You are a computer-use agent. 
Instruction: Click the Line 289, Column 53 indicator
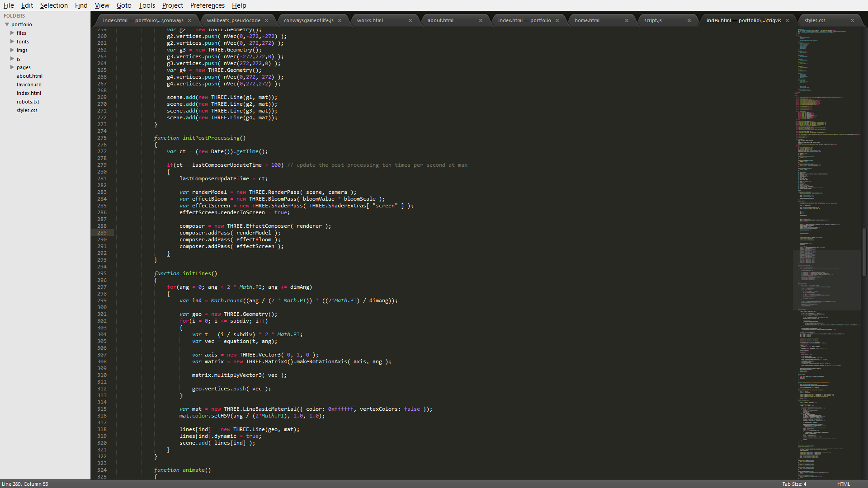click(x=25, y=484)
